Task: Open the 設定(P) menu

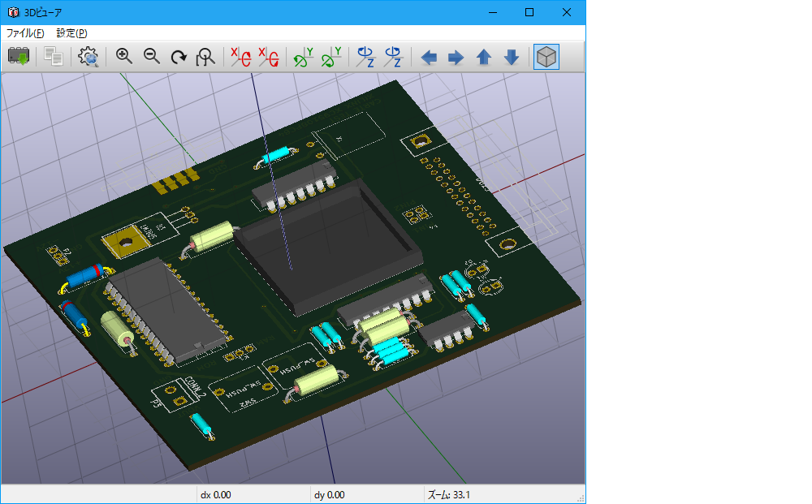Action: click(71, 33)
